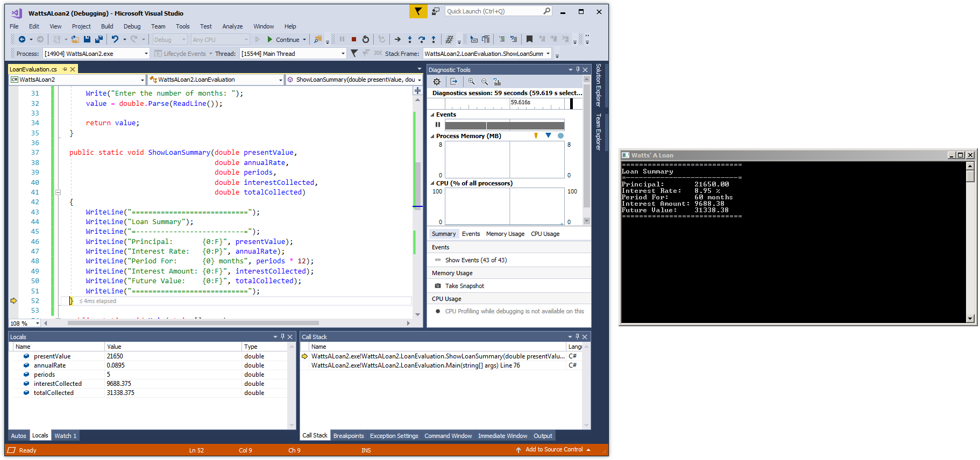980x460 pixels.
Task: Click the Navigate Backward arrow icon
Action: click(x=22, y=39)
